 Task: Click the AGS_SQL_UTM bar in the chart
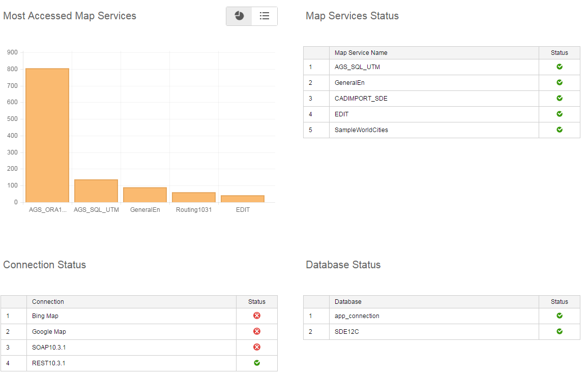96,191
